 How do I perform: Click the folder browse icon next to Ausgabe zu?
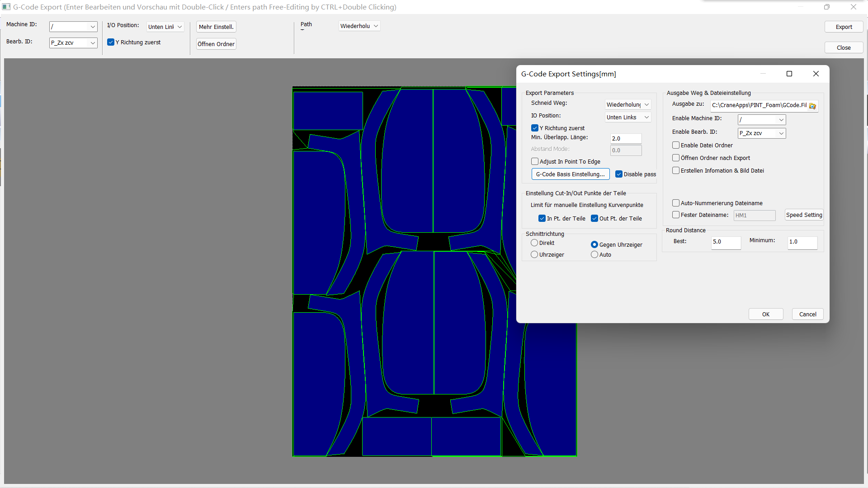click(812, 106)
